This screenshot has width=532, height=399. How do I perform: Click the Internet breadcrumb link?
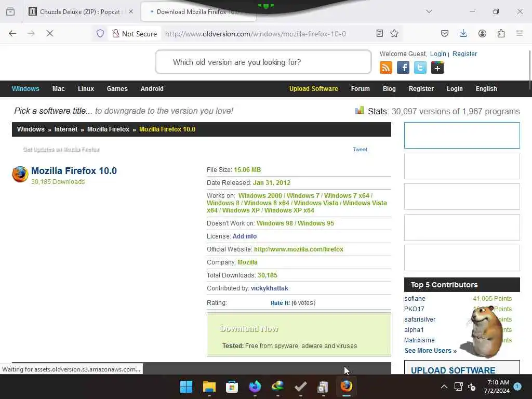tap(66, 129)
